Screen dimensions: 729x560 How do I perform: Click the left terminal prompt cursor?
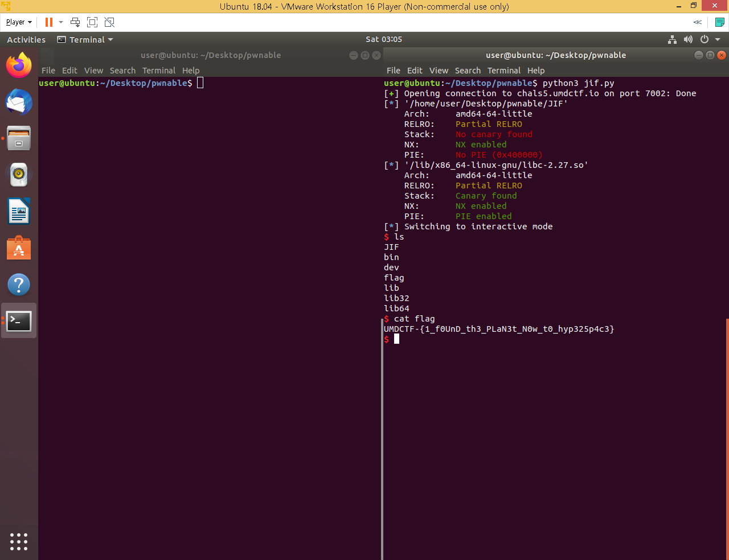click(x=200, y=83)
